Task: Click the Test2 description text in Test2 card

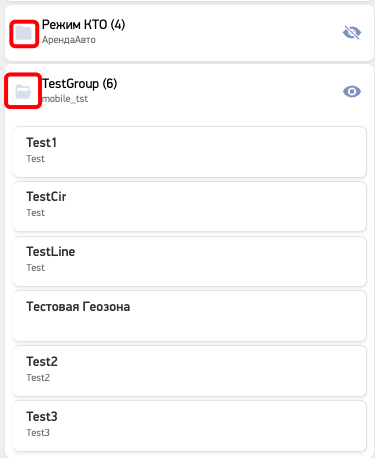Action: click(x=38, y=378)
